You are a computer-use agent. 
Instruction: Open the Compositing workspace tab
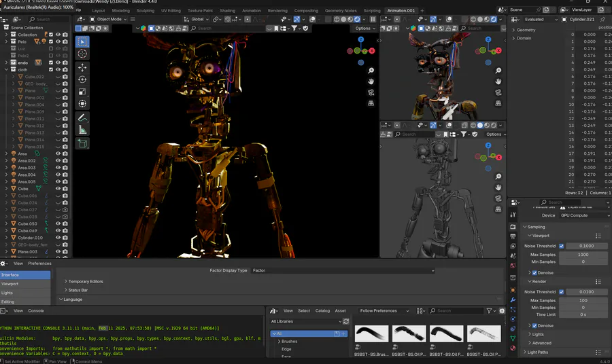pyautogui.click(x=306, y=10)
